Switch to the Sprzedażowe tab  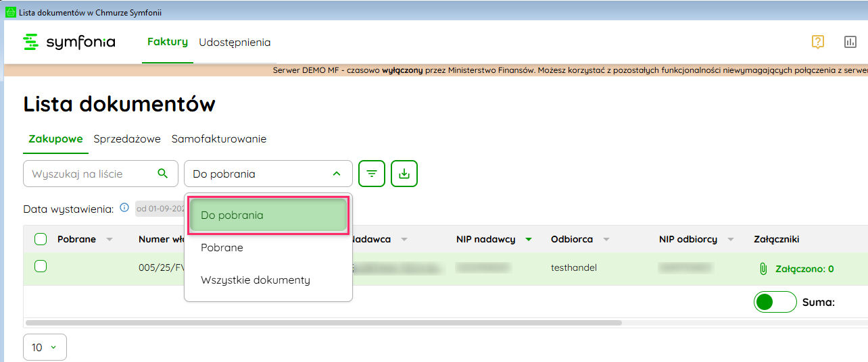(x=127, y=139)
